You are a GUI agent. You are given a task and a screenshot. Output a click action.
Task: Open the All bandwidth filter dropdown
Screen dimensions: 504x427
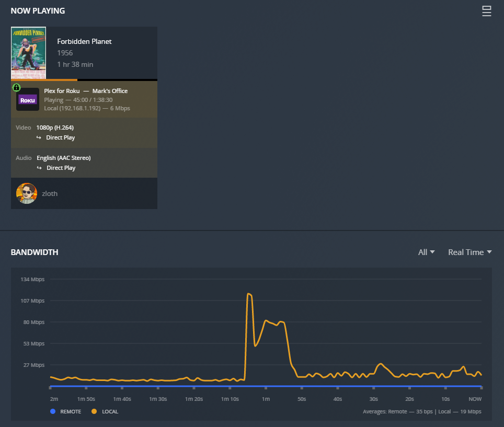(x=426, y=252)
